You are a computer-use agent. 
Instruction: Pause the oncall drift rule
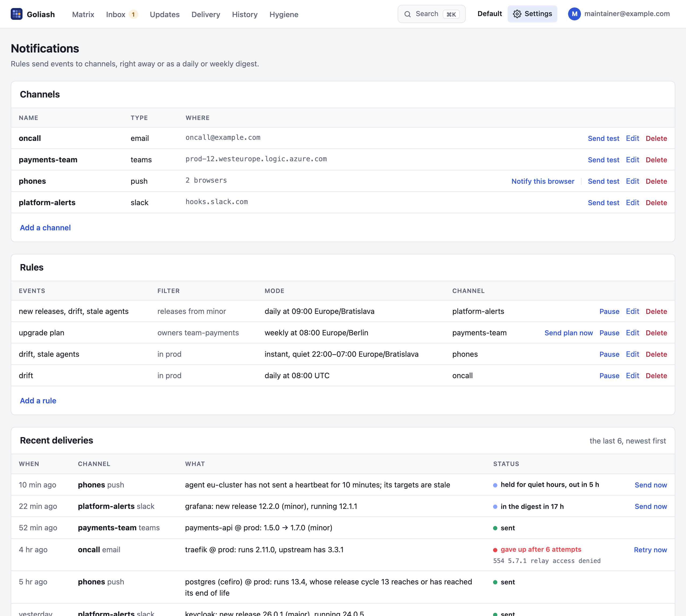(609, 376)
